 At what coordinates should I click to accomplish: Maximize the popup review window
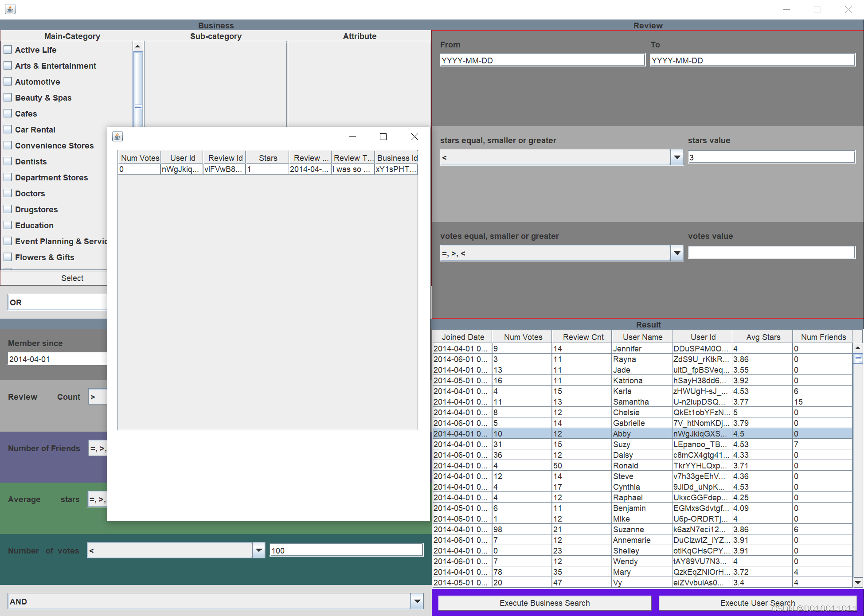click(383, 136)
